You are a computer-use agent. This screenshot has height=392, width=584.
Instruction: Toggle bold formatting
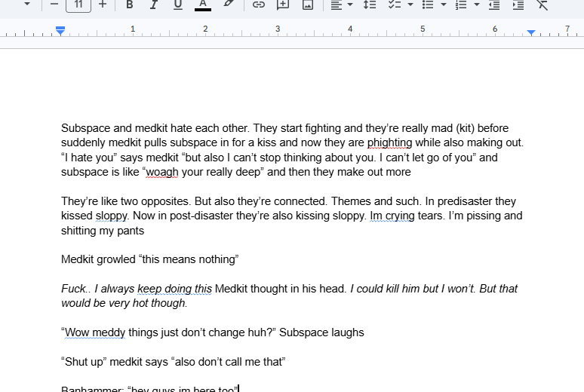[130, 5]
